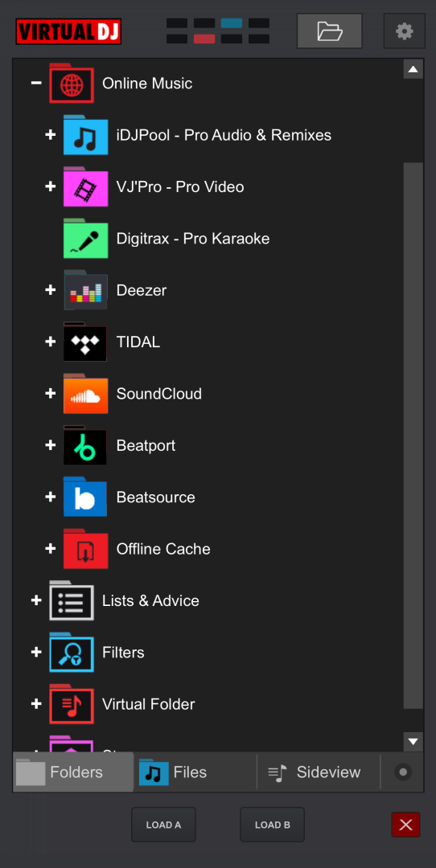Toggle the browser open-folder button
Screen dimensions: 436x868
(330, 31)
